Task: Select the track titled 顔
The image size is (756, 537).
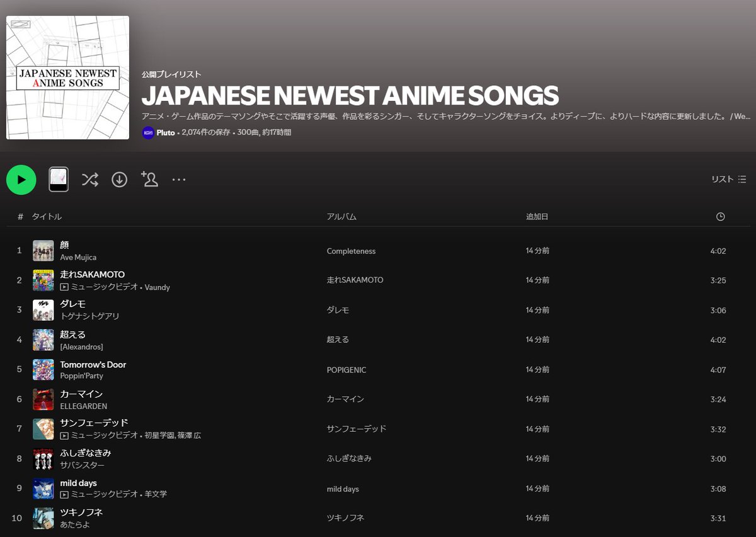Action: pos(64,245)
